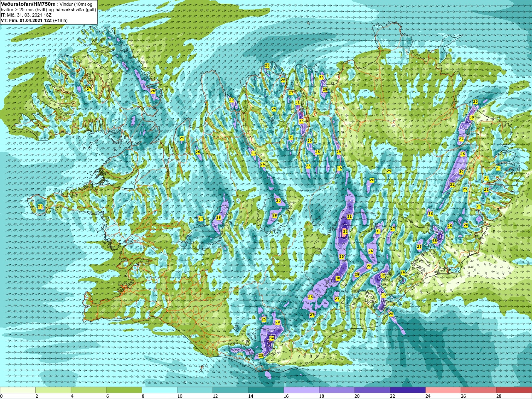Select the legend scale number 14

(251, 396)
